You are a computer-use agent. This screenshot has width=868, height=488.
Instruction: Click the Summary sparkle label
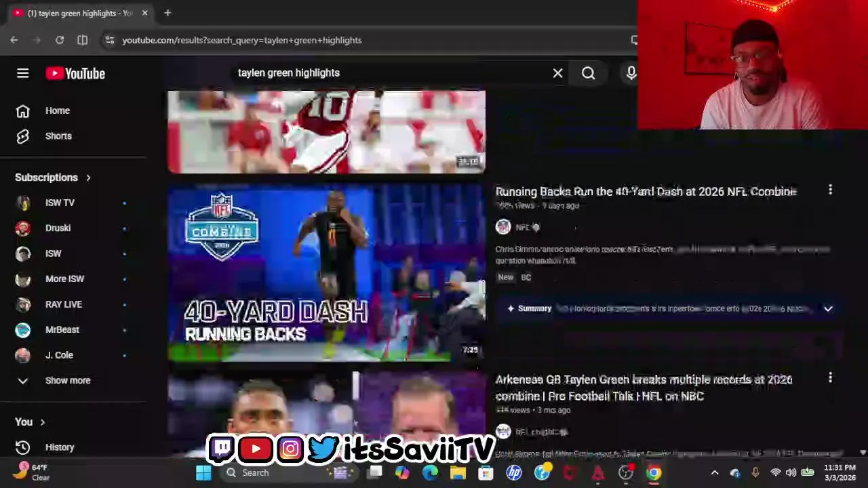(529, 308)
